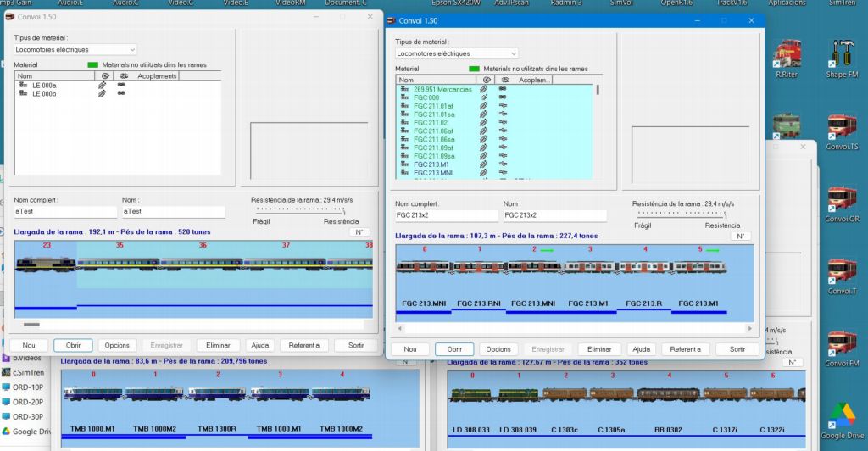Click pencil icon beside FGC 211.02
This screenshot has height=451, width=868.
coord(483,122)
